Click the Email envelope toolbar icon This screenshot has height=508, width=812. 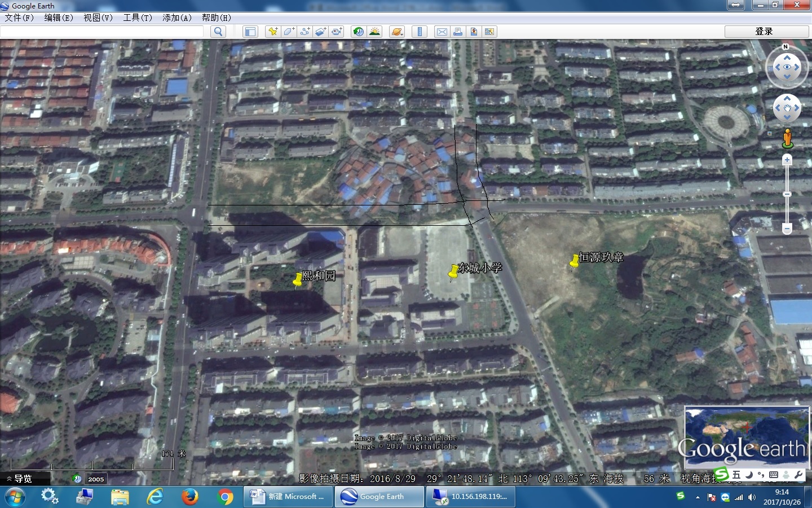(442, 32)
